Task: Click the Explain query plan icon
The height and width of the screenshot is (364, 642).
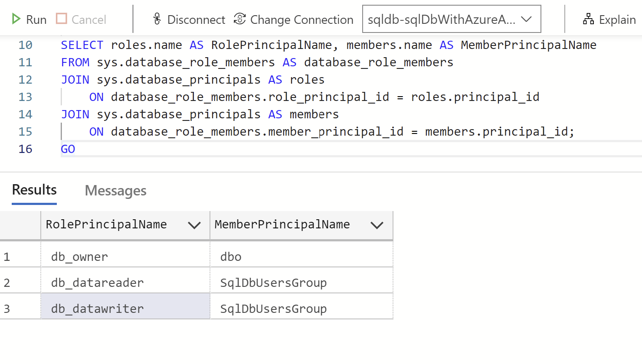Action: pos(589,19)
